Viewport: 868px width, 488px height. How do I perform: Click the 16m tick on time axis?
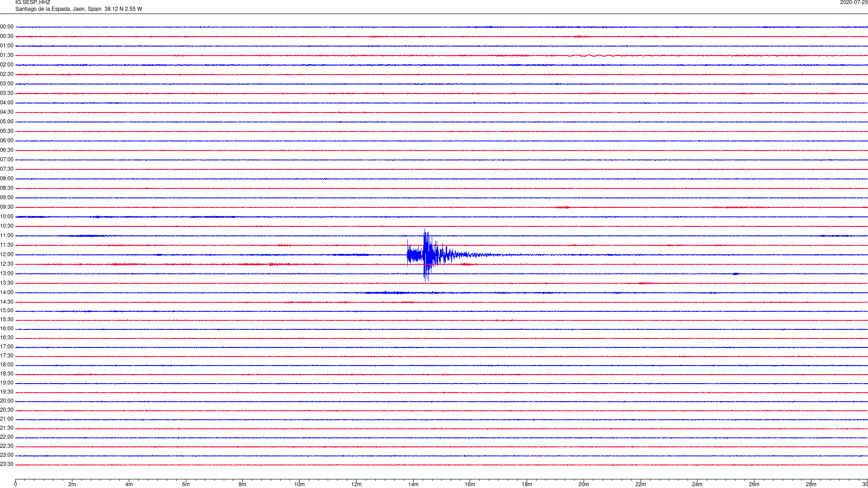tap(470, 484)
